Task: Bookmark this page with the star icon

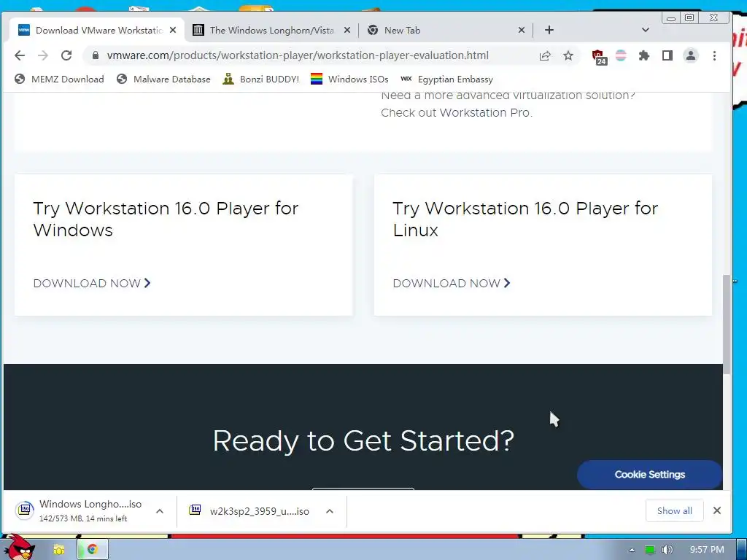Action: [x=568, y=55]
